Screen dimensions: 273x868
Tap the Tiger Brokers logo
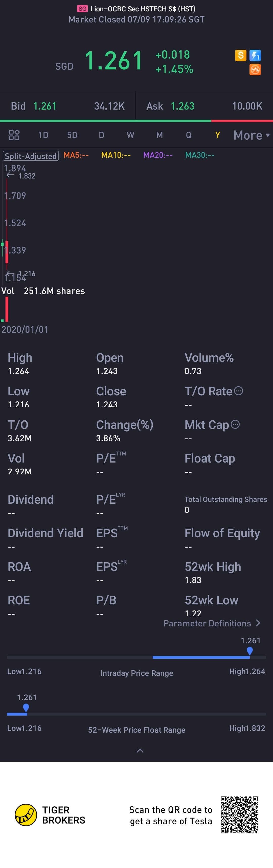pyautogui.click(x=26, y=815)
